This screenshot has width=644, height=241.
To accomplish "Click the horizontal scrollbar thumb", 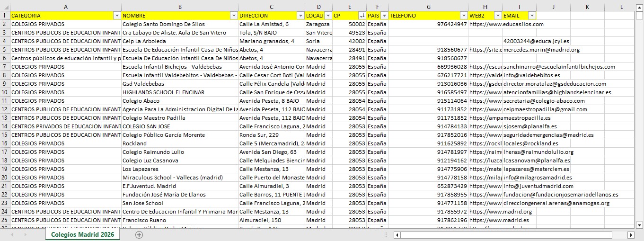I will coord(506,235).
